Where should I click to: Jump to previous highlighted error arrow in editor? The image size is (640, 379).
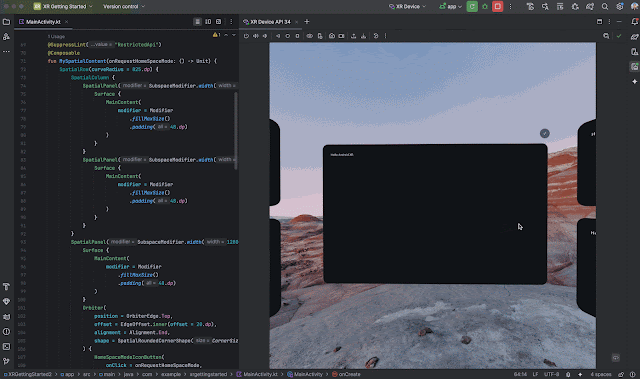226,35
